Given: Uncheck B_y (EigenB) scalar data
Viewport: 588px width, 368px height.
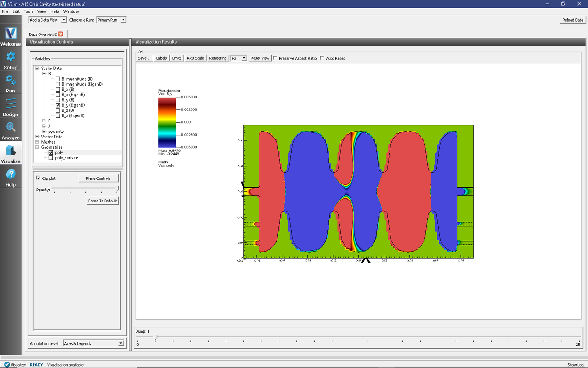Looking at the screenshot, I should (59, 105).
